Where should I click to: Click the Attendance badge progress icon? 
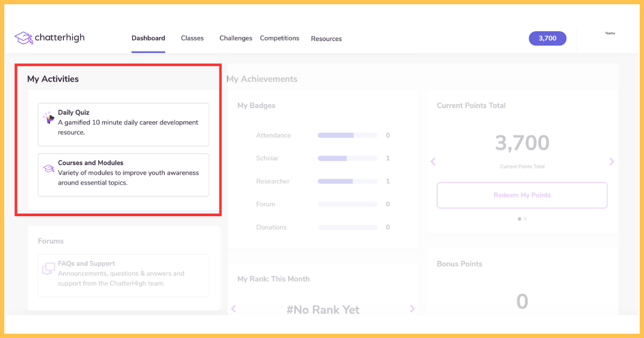[x=347, y=135]
